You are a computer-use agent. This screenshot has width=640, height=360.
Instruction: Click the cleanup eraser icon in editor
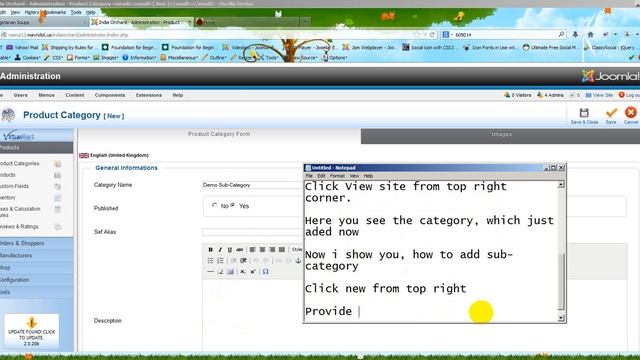[x=220, y=271]
